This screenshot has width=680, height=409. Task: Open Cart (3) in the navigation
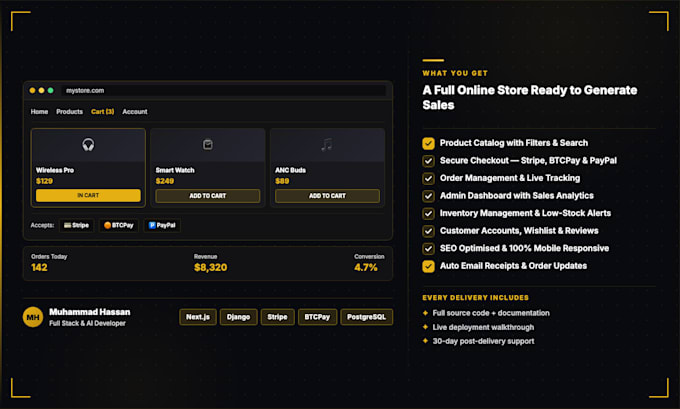tap(102, 111)
